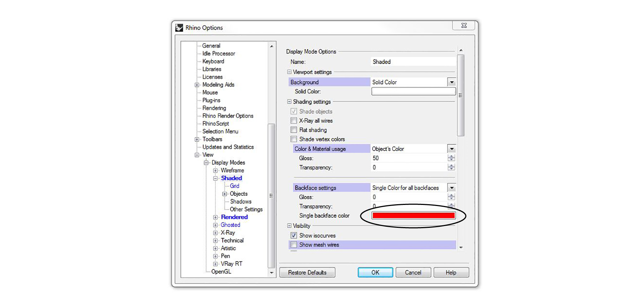Toggle Shade vertex colors checkbox

click(294, 139)
